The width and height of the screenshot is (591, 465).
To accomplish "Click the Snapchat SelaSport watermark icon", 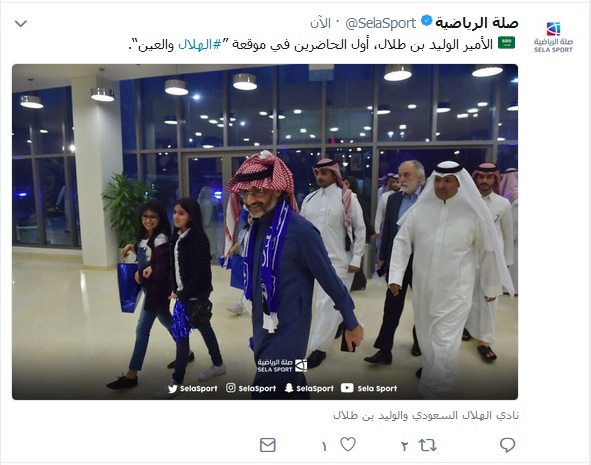I will [x=289, y=388].
